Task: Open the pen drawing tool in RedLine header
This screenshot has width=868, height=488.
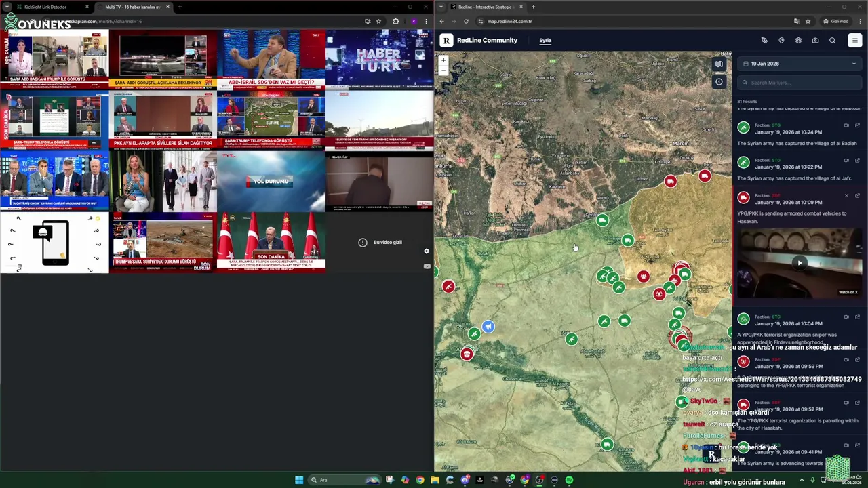Action: 764,41
